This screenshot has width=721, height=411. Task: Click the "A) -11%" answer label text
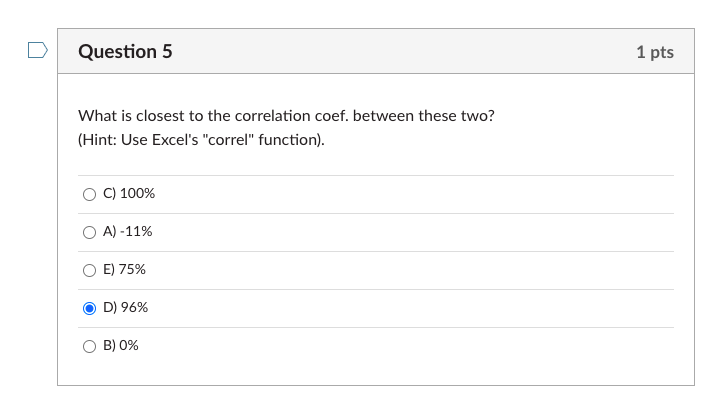(128, 231)
